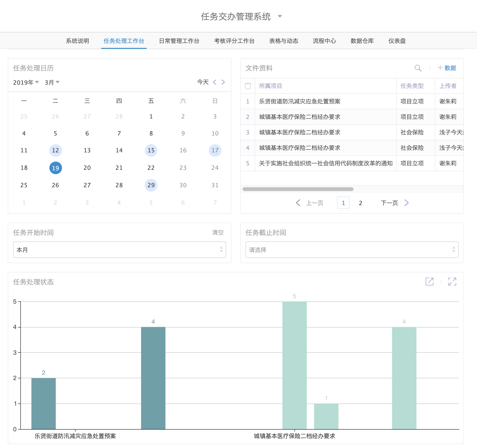Expand the 任务交办管理系统 title dropdown arrow
This screenshot has height=448, width=477.
click(280, 16)
